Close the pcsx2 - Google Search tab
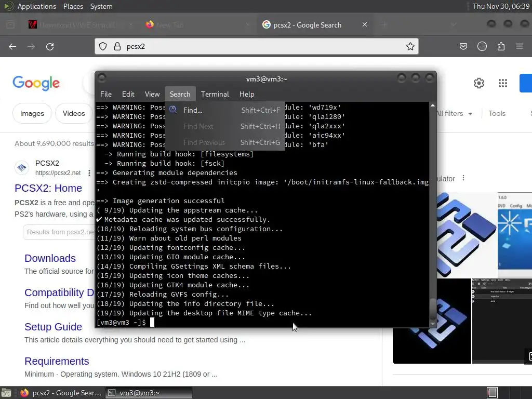The height and width of the screenshot is (399, 532). point(364,24)
